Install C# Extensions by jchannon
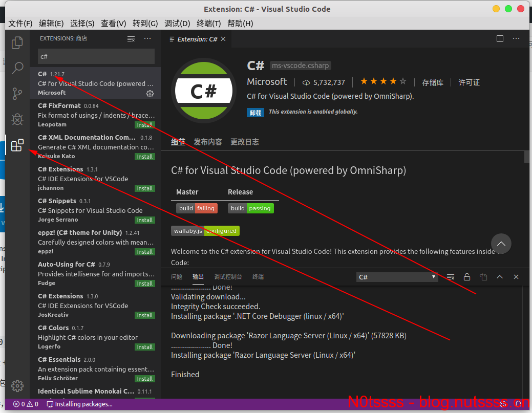 point(145,188)
